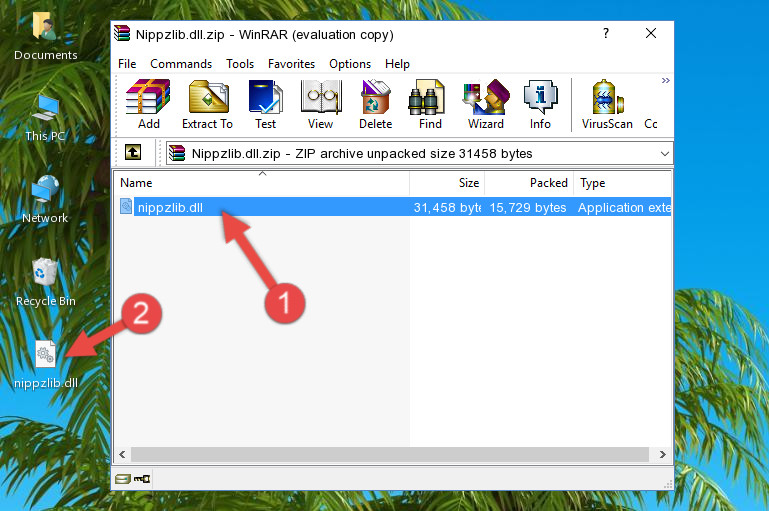Viewport: 769px width, 511px height.
Task: Select the Documents desktop icon
Action: (x=45, y=35)
